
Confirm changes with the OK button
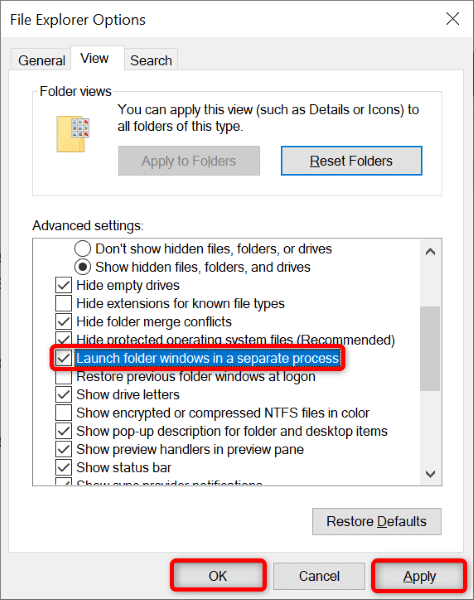tap(218, 576)
